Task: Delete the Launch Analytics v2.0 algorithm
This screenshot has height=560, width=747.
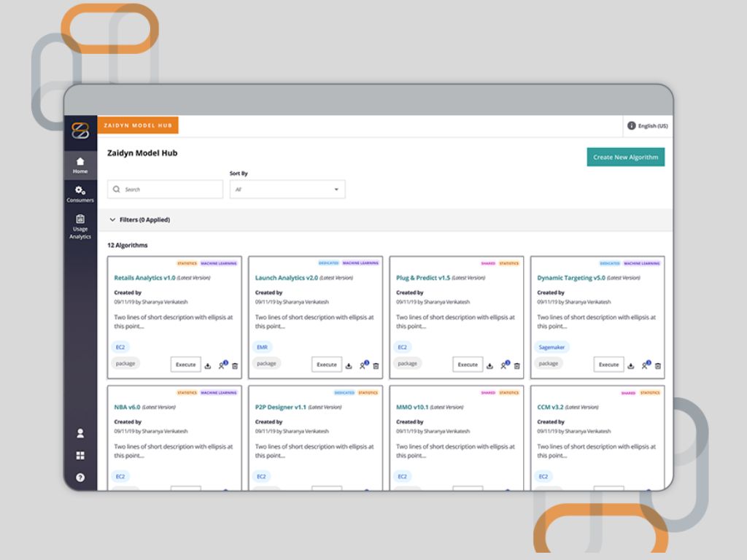Action: click(376, 365)
